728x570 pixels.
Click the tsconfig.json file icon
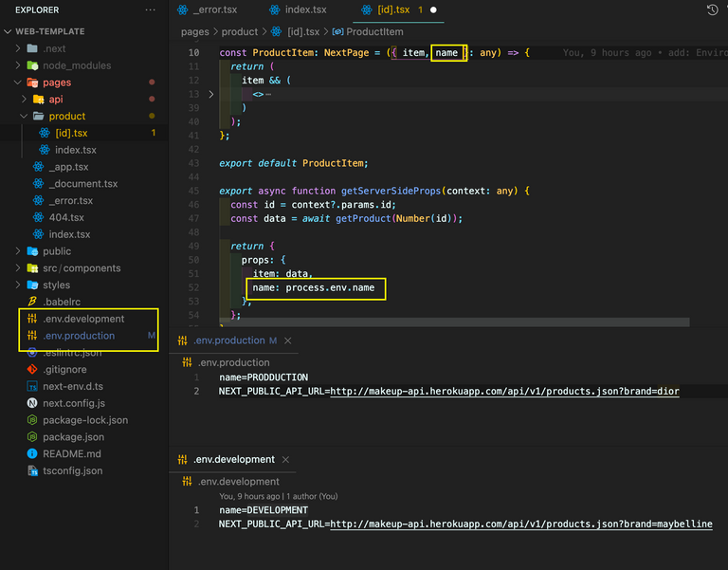click(32, 470)
